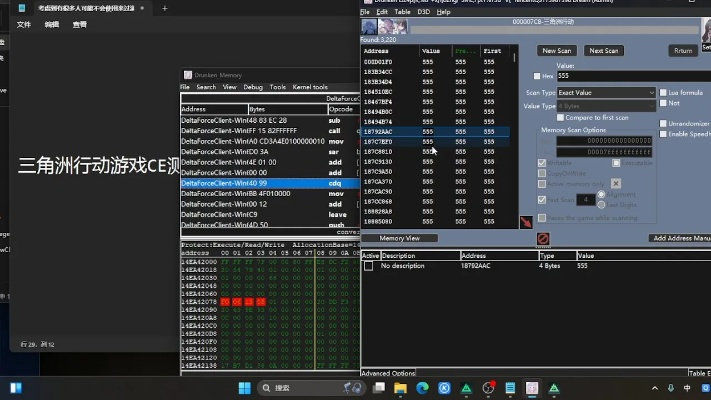Image resolution: width=711 pixels, height=400 pixels.
Task: Open the Table menu in Cheat Engine
Action: (x=402, y=11)
